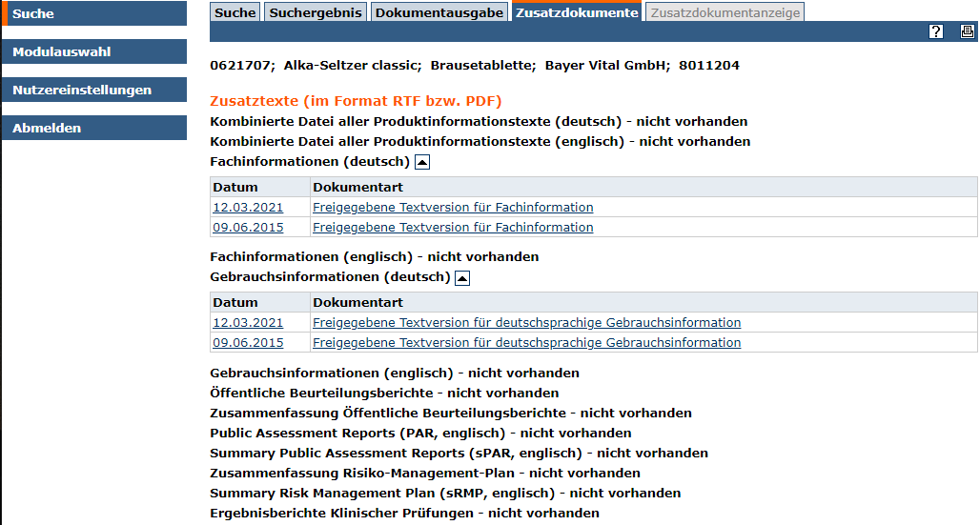Collapse the Gebrauchsinformationen (deutsch) section
The width and height of the screenshot is (980, 525).
point(461,277)
